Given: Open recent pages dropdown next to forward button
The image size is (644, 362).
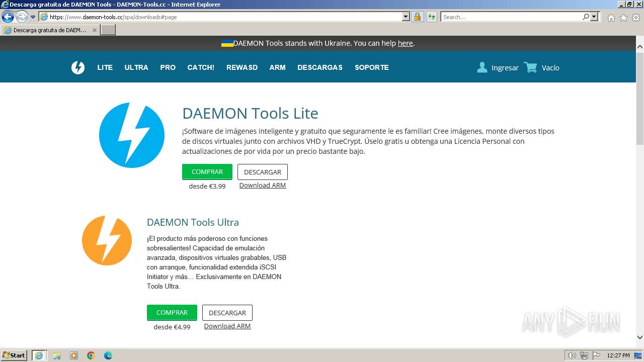Looking at the screenshot, I should 33,17.
